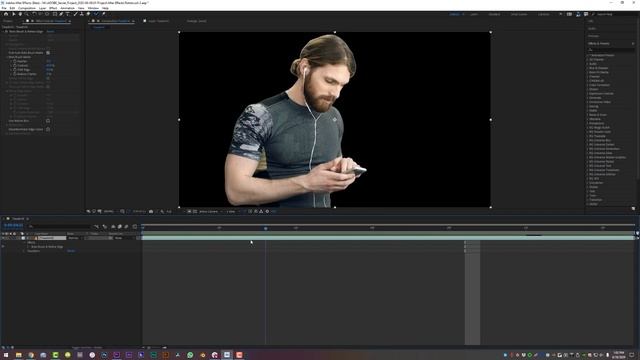The image size is (640, 360).
Task: Switch to the Layer viewer tab
Action: coord(158,21)
